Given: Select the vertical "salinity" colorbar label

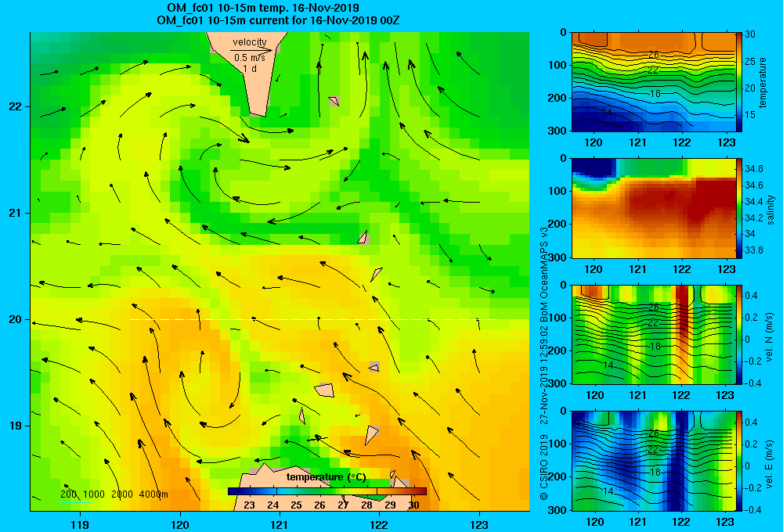Looking at the screenshot, I should click(770, 210).
